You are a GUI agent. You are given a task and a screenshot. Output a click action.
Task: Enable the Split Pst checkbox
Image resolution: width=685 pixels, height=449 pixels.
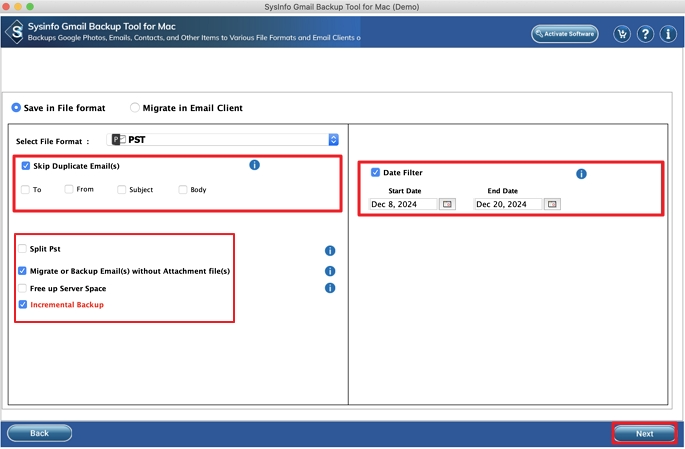pos(22,249)
